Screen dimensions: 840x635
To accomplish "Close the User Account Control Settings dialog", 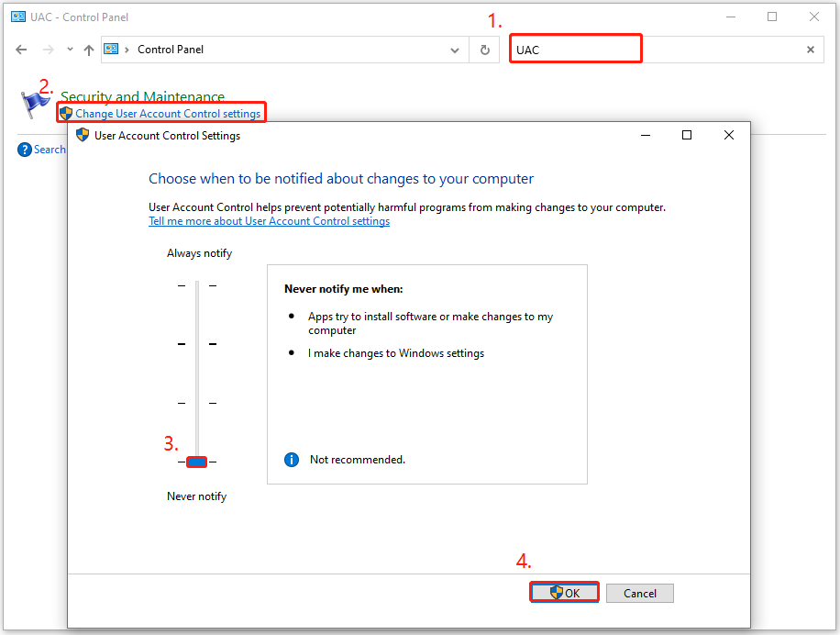I will [728, 135].
